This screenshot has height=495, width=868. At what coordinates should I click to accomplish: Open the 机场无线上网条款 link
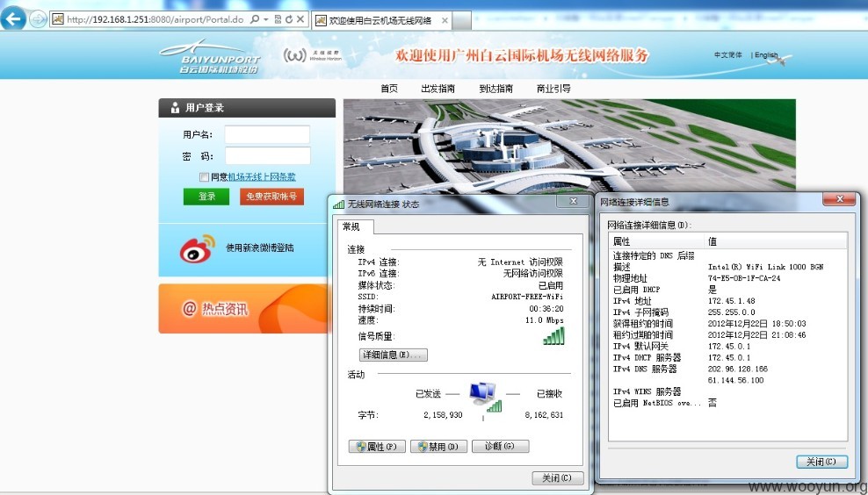(262, 177)
